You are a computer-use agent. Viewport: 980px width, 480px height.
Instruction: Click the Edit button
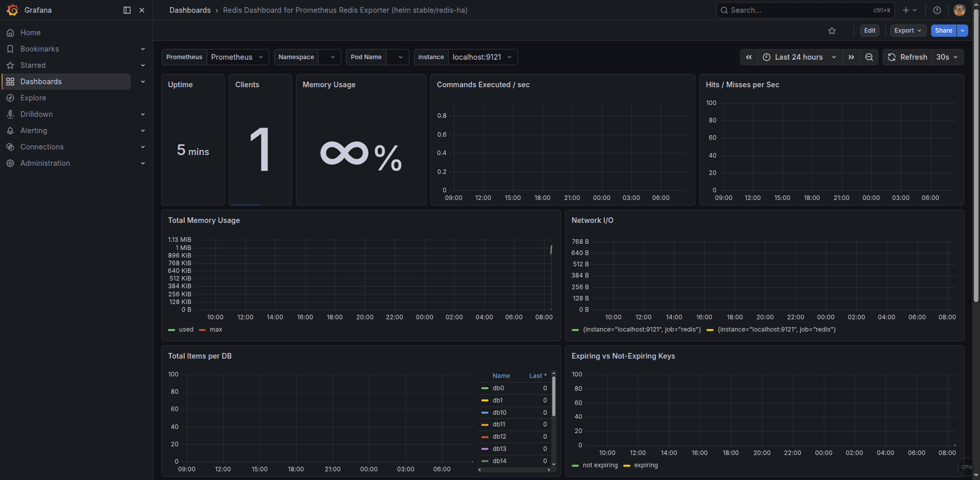click(870, 31)
